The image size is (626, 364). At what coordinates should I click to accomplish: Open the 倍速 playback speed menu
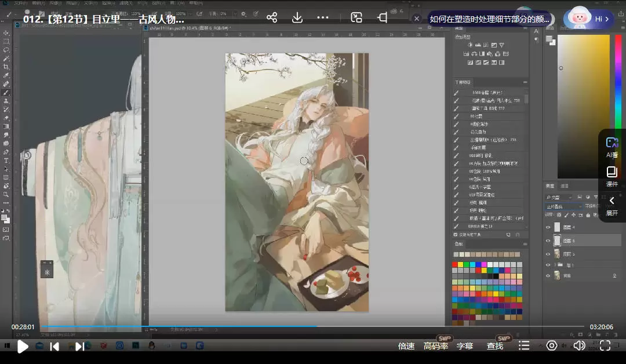[406, 346]
